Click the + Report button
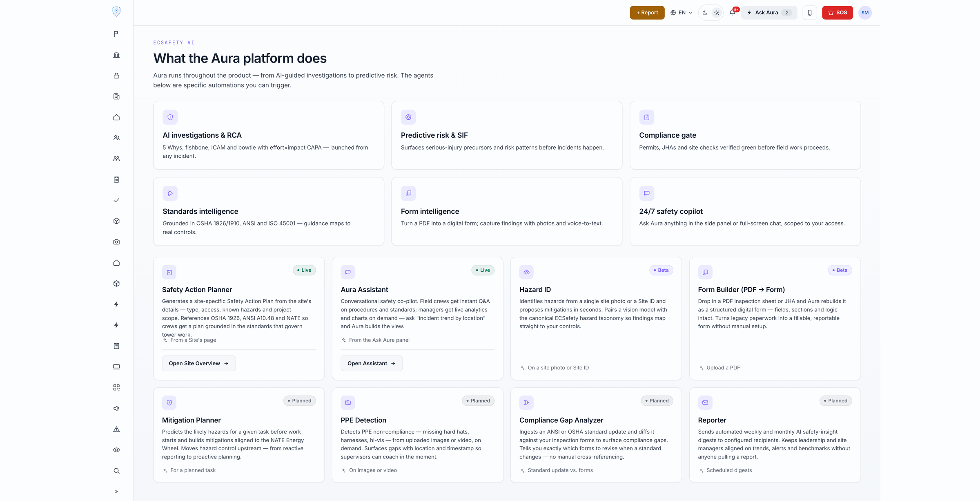 (x=647, y=13)
